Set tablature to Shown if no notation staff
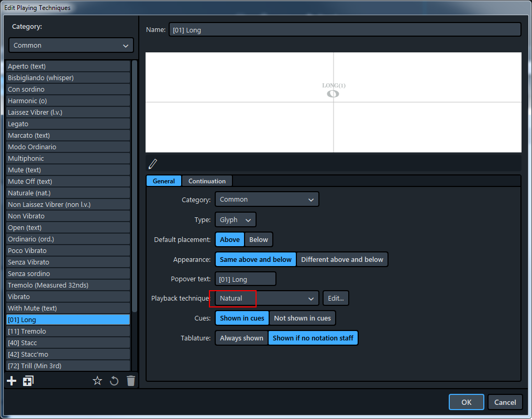 click(313, 338)
